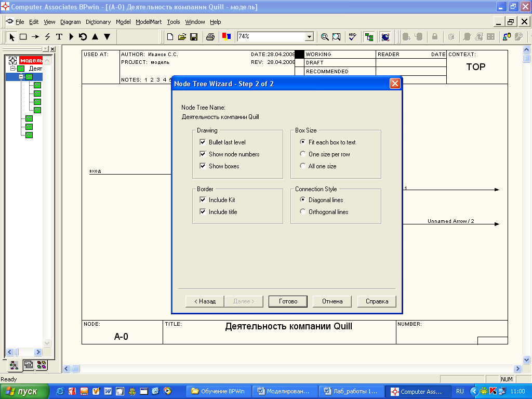The width and height of the screenshot is (532, 399).
Task: Select the модель root node in the tree
Action: tap(31, 60)
